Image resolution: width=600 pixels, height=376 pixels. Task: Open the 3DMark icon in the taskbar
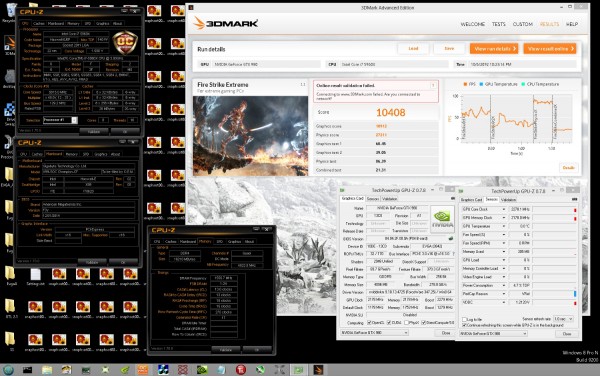pyautogui.click(x=318, y=369)
